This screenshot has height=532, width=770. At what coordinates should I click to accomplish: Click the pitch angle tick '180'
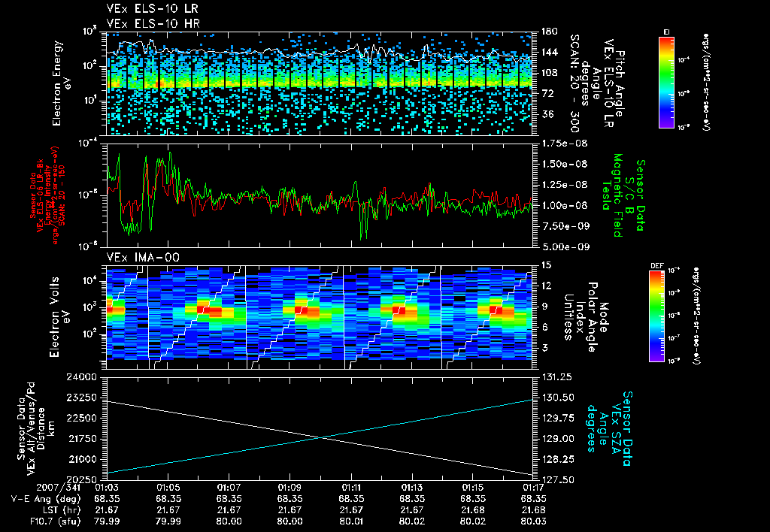click(x=549, y=32)
